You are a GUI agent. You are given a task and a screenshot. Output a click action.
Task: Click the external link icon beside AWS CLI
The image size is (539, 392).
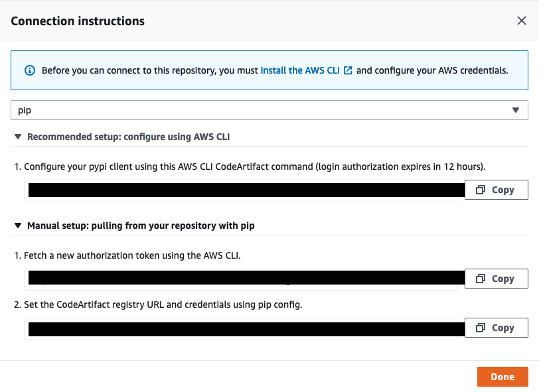click(x=348, y=70)
